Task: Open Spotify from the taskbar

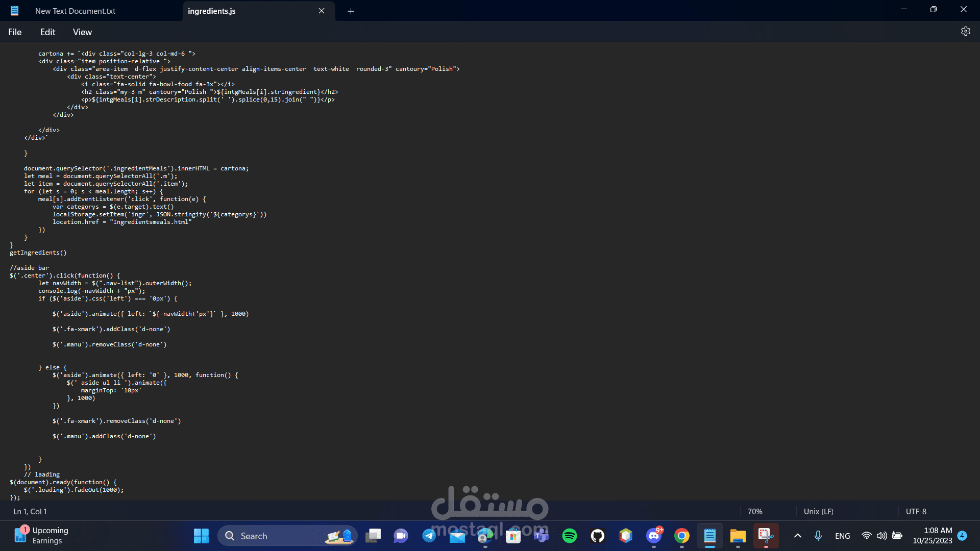Action: (569, 536)
